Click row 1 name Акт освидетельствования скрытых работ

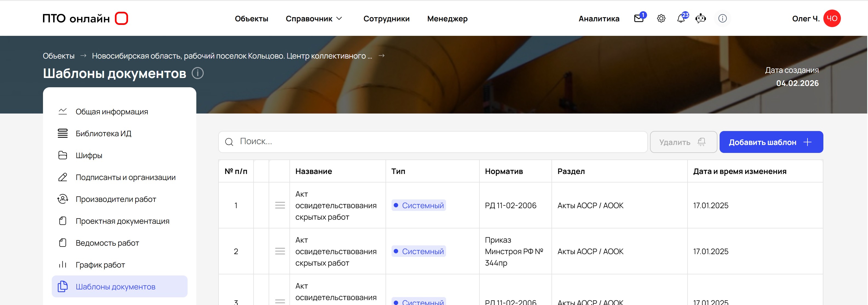pyautogui.click(x=336, y=205)
